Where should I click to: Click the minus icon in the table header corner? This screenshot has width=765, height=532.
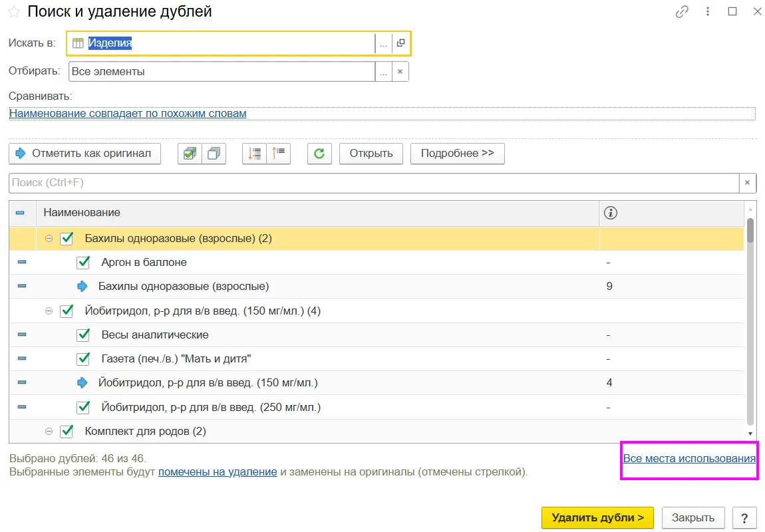click(x=20, y=213)
